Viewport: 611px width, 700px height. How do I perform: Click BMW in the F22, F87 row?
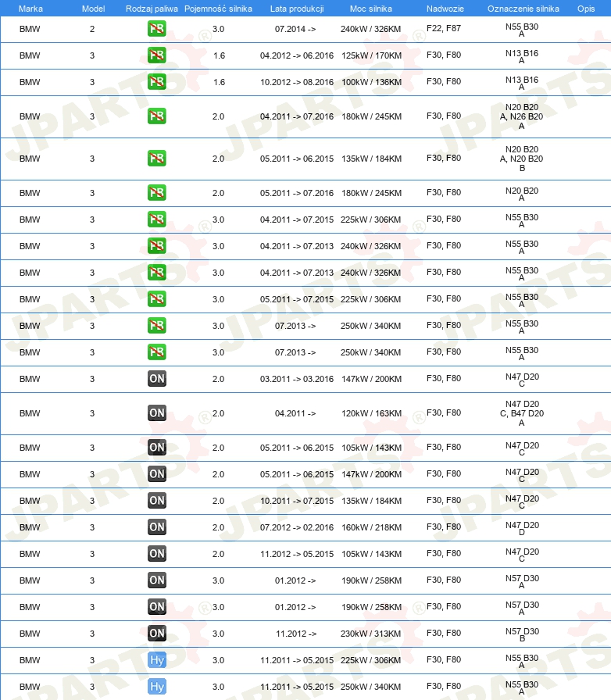[30, 29]
